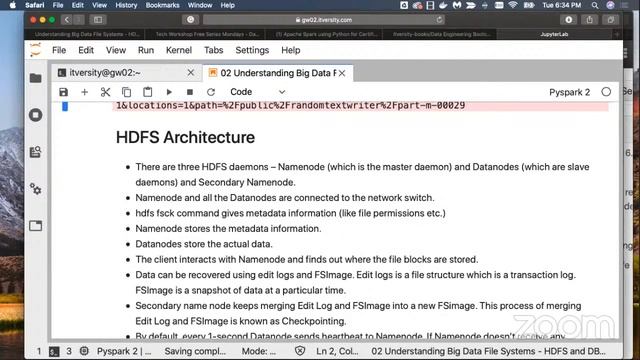The width and height of the screenshot is (640, 360).
Task: Open the Code cell type dropdown
Action: tap(257, 92)
